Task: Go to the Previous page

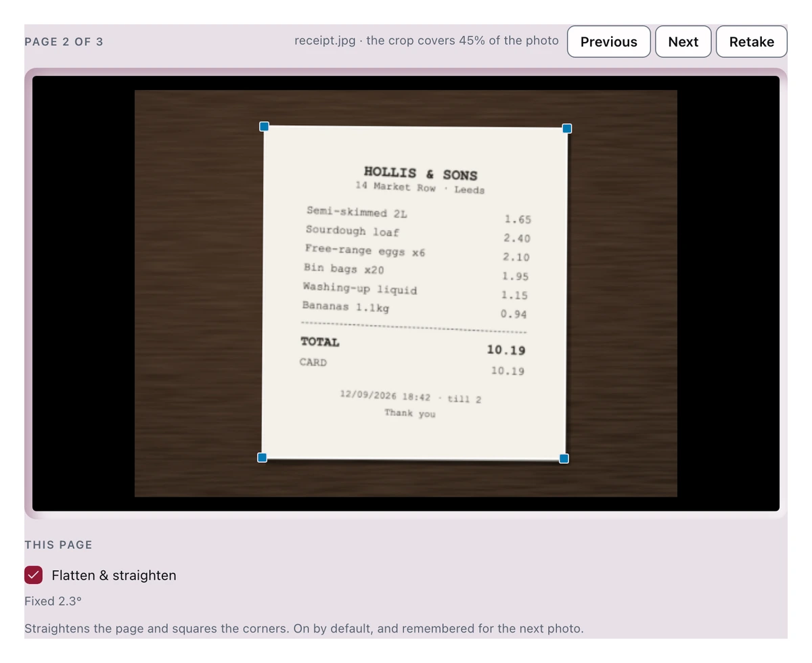Action: click(x=609, y=41)
